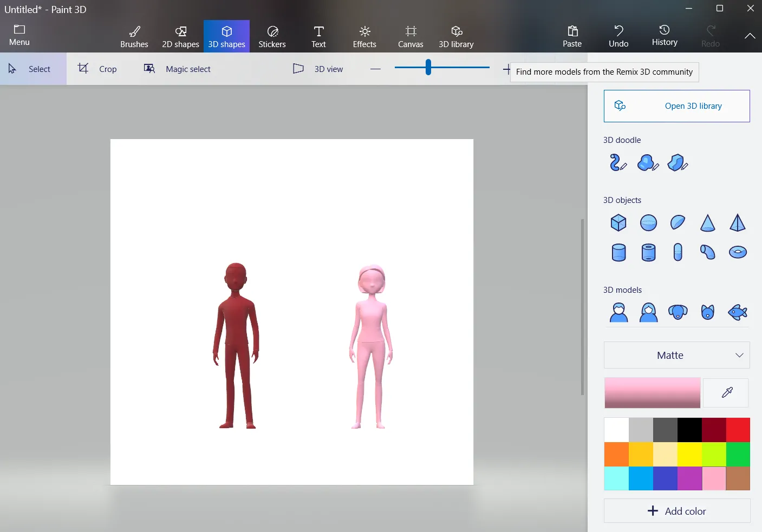Select the yellow color swatch
The height and width of the screenshot is (532, 762).
coord(689,454)
